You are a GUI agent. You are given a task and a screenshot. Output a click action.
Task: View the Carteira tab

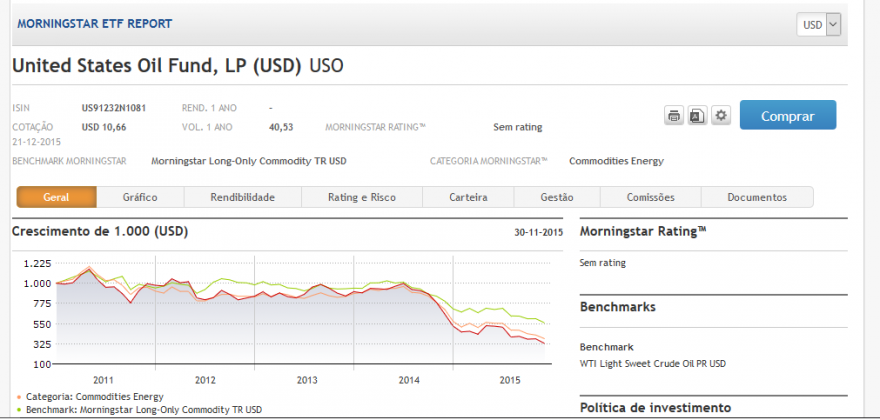pos(468,197)
